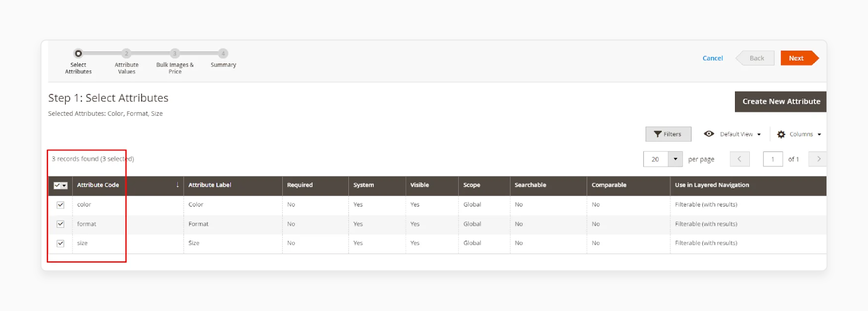Viewport: 868px width, 311px height.
Task: Toggle the select-all checkbox in header
Action: [x=57, y=185]
